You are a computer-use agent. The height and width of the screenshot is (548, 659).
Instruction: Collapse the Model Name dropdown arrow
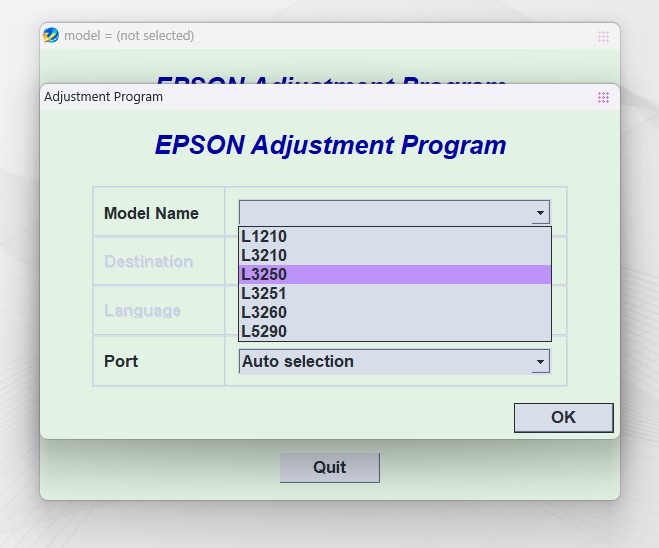[x=540, y=213]
